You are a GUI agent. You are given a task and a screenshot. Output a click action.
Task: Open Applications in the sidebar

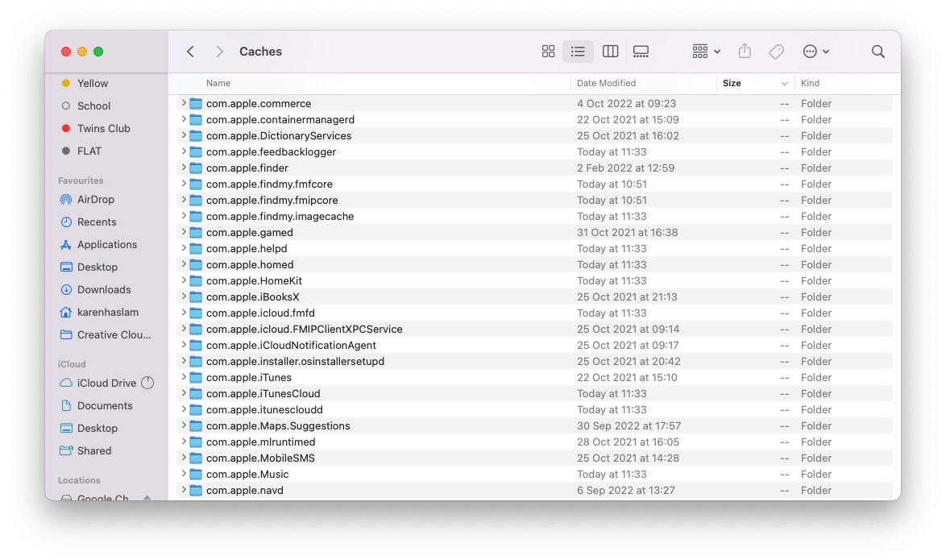coord(107,244)
